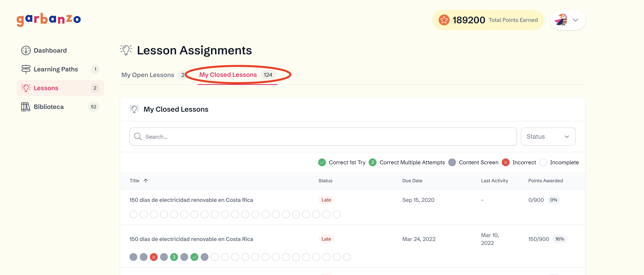This screenshot has width=644, height=275.
Task: Click the Learning Paths signpost icon
Action: 26,69
